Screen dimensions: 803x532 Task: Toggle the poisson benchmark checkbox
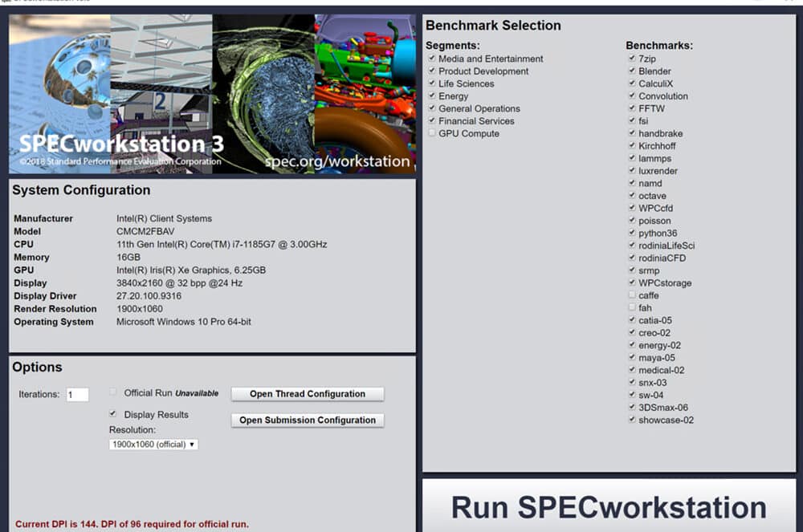tap(632, 220)
